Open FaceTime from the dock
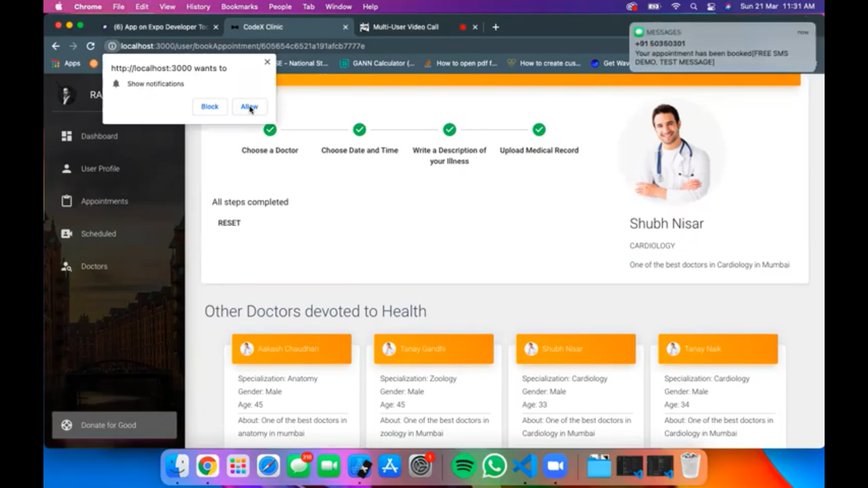Viewport: 868px width, 488px height. click(x=329, y=466)
